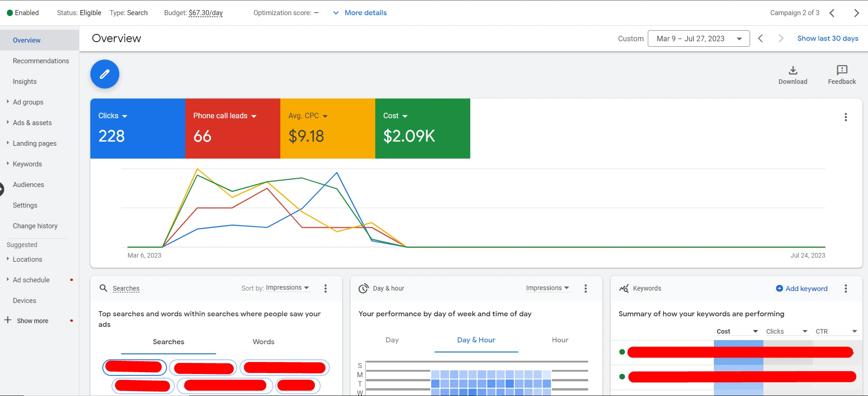
Task: Open Keywords card Clicks column dropdown
Action: point(786,331)
